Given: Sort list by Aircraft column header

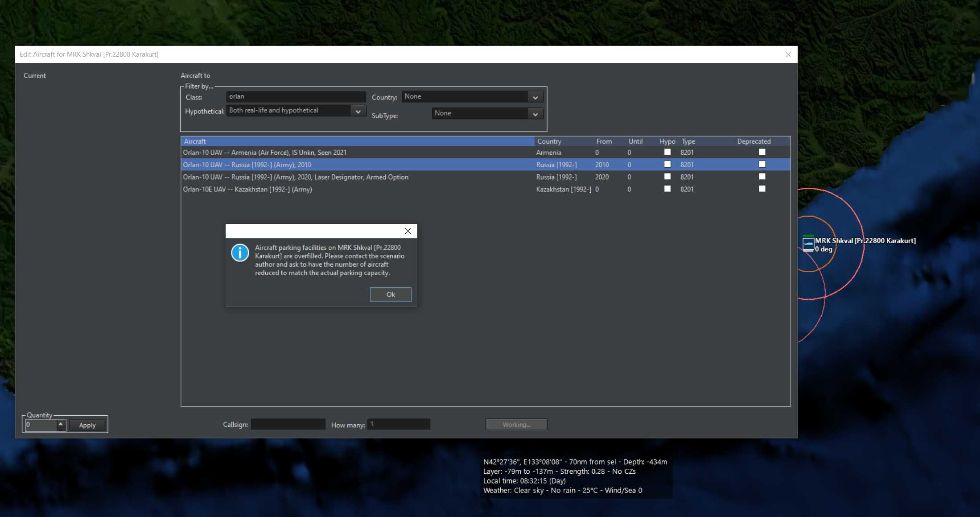Looking at the screenshot, I should (357, 141).
